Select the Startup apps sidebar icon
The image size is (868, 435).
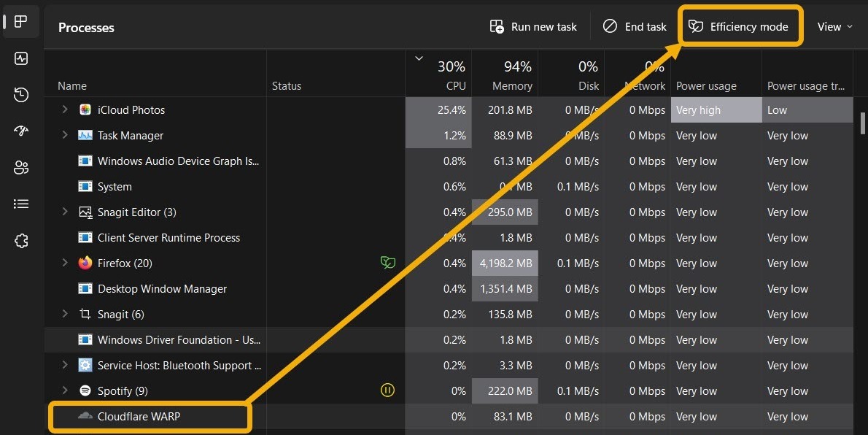coord(20,131)
